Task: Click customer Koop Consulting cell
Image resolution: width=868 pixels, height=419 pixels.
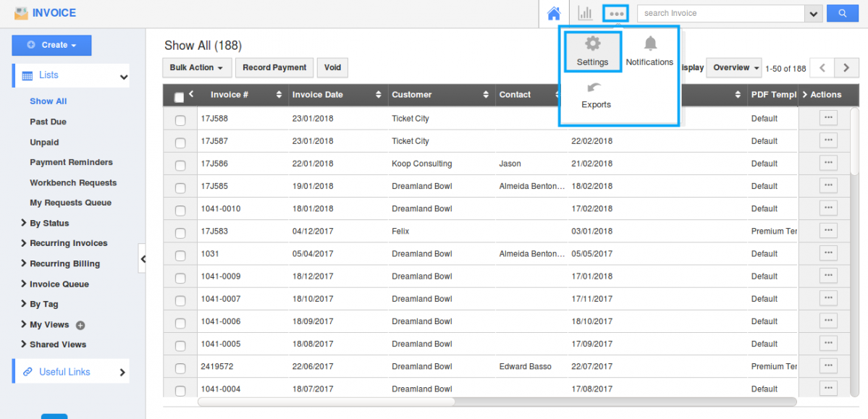Action: [x=422, y=164]
